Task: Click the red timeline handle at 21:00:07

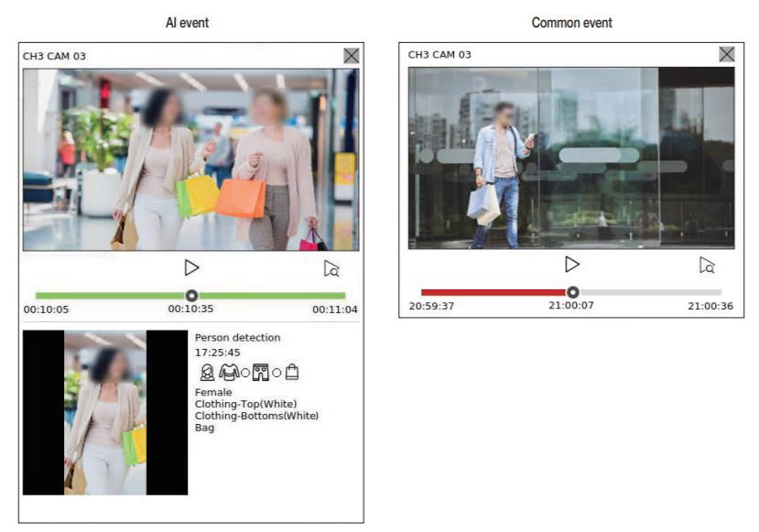Action: (573, 292)
